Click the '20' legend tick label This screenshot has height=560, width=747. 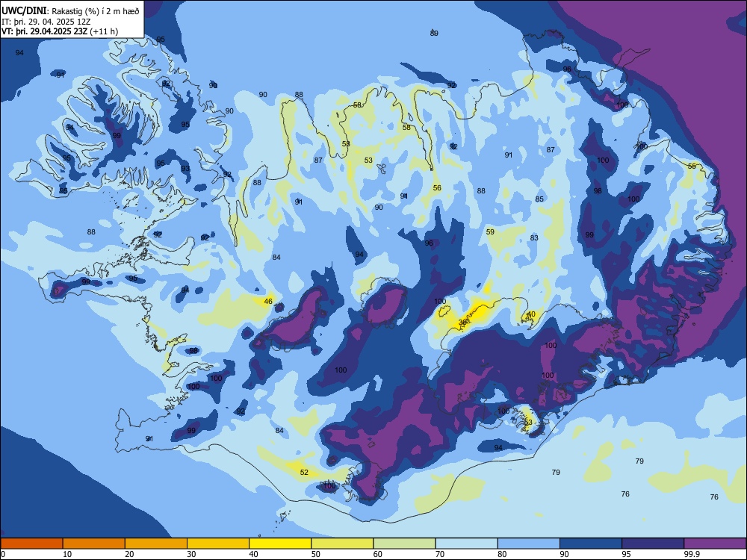point(129,554)
